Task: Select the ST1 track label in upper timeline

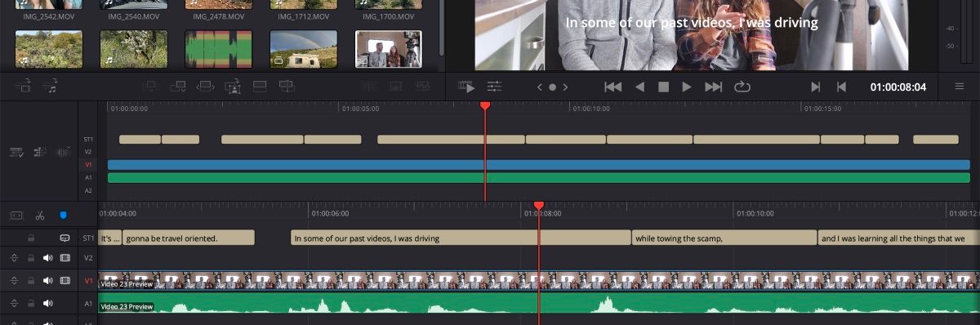Action: (x=88, y=140)
